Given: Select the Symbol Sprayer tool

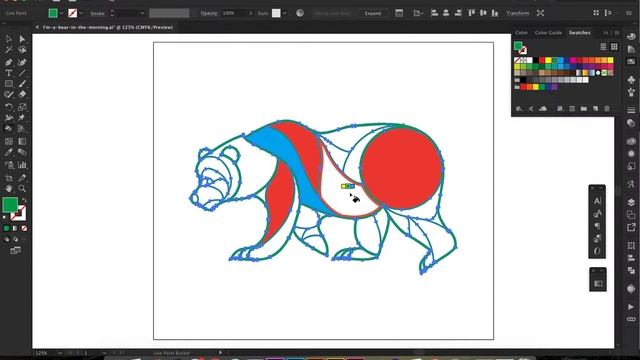Looking at the screenshot, I should coord(9,165).
